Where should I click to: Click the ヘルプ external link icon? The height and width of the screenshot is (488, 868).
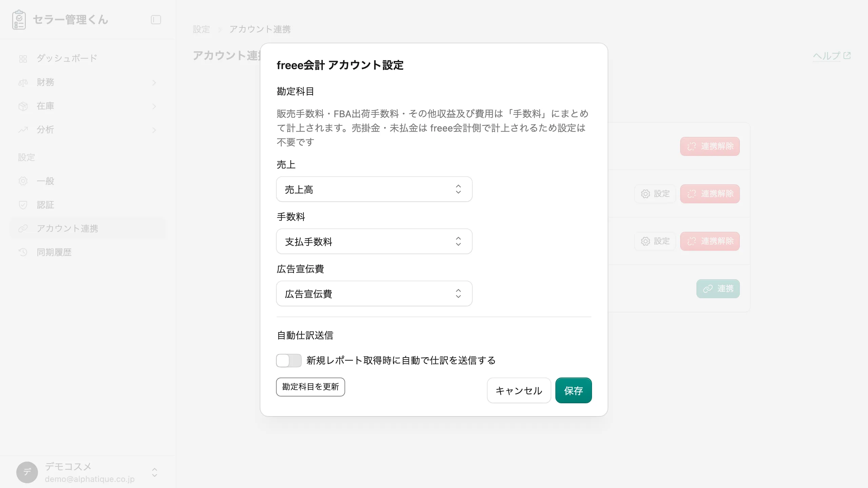pos(847,56)
